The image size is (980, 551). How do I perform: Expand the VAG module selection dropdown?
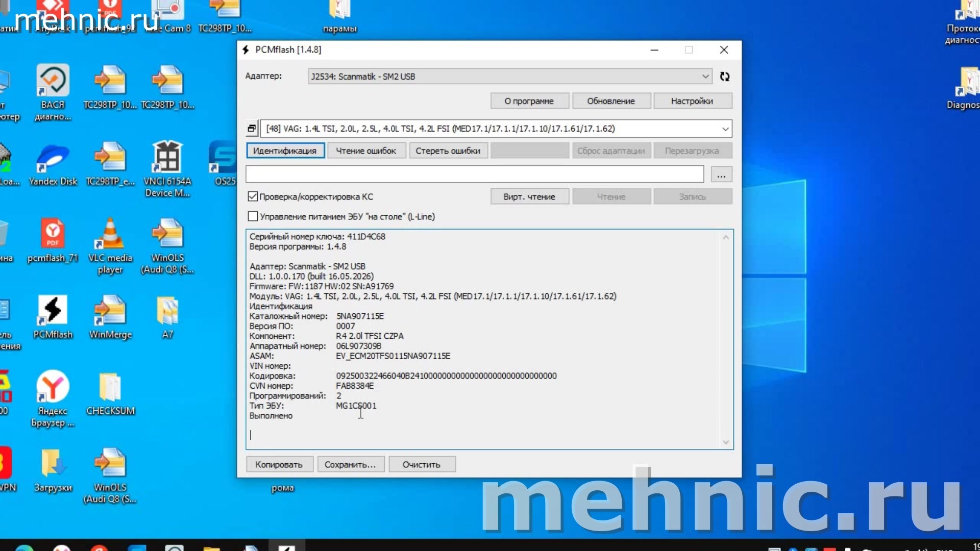[x=725, y=129]
